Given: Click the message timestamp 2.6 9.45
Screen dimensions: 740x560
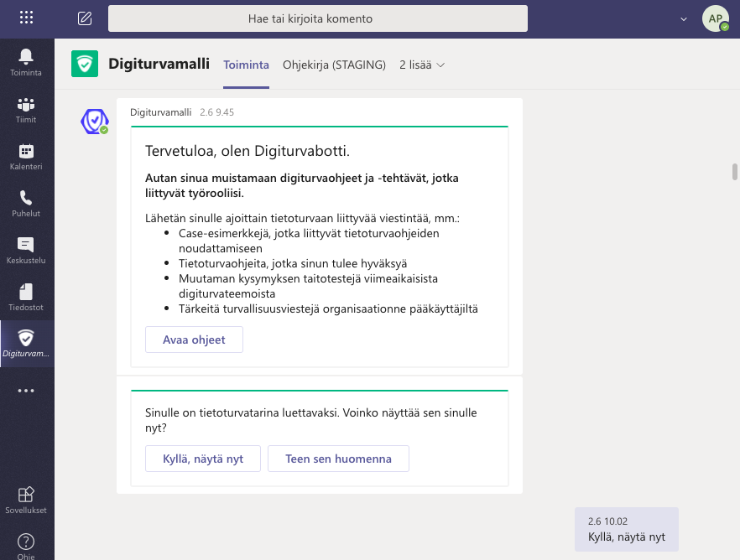Looking at the screenshot, I should (216, 112).
